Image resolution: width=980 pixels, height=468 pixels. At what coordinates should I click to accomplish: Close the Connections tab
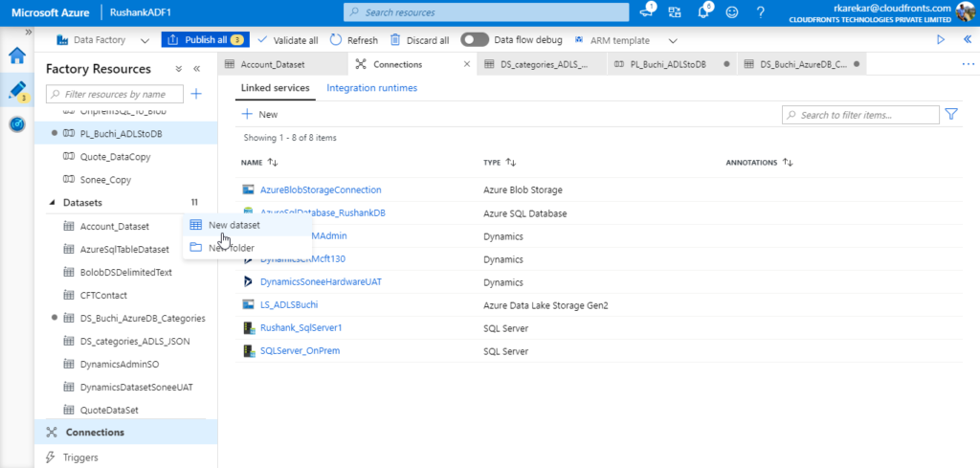coord(467,65)
